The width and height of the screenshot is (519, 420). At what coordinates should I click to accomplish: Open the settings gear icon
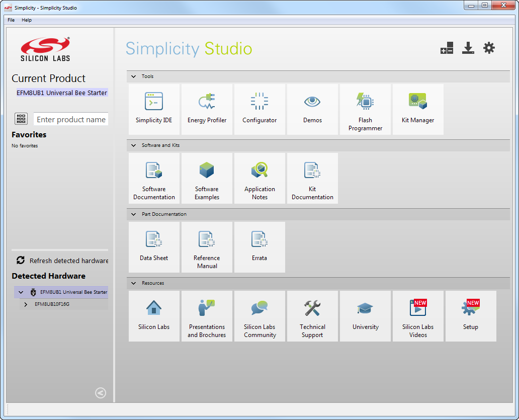(489, 48)
